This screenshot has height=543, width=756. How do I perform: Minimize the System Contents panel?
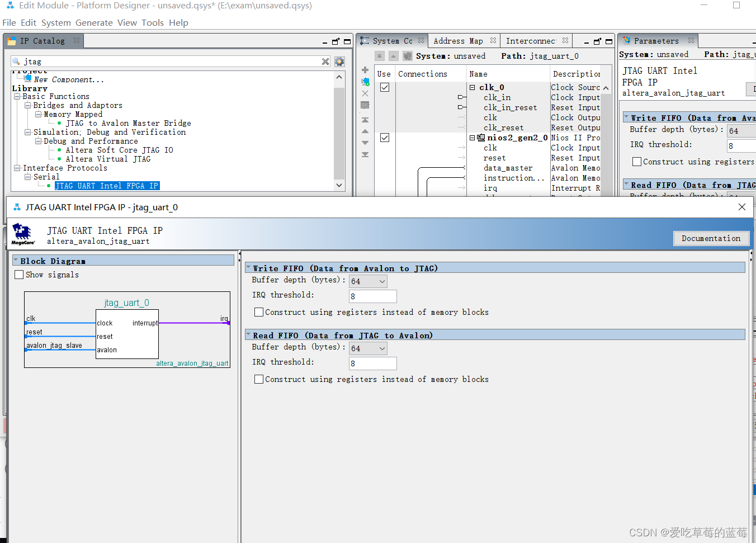(x=587, y=42)
